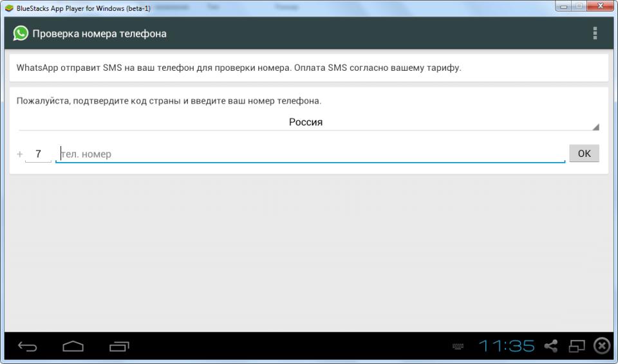
Task: Click the share icon in the bottom bar
Action: pos(551,347)
